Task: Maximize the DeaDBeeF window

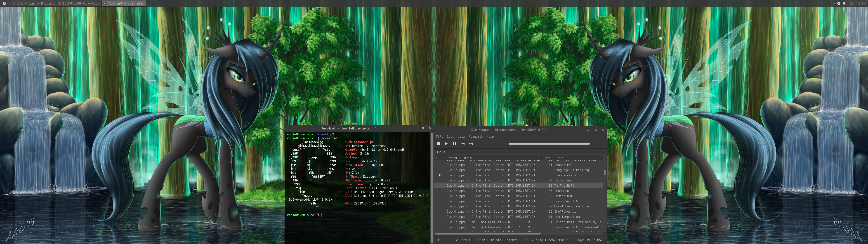Action: [595, 130]
